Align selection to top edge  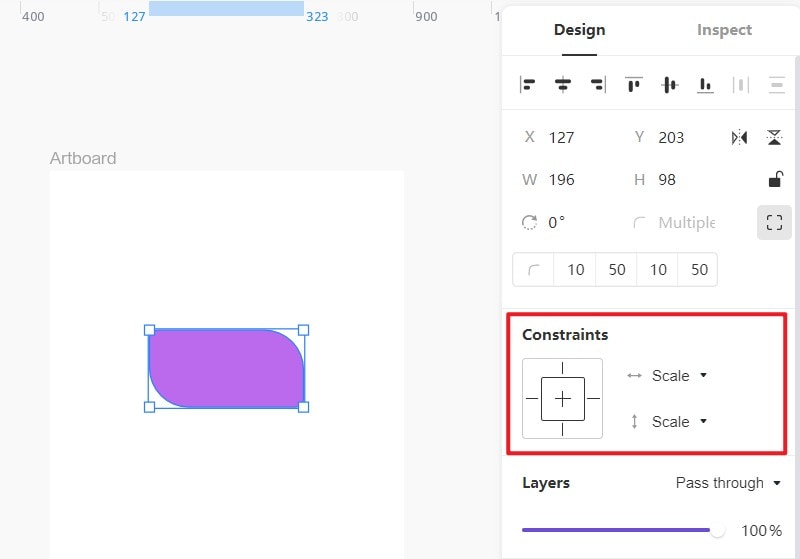click(x=634, y=85)
